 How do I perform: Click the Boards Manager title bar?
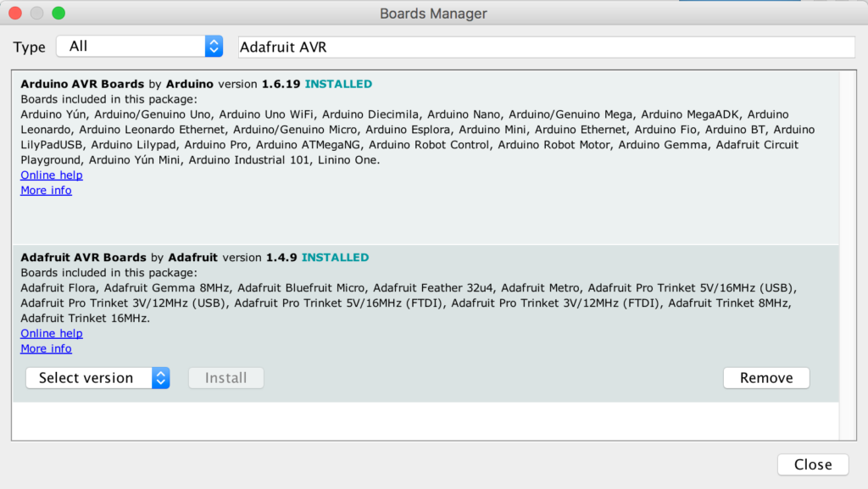click(x=433, y=14)
